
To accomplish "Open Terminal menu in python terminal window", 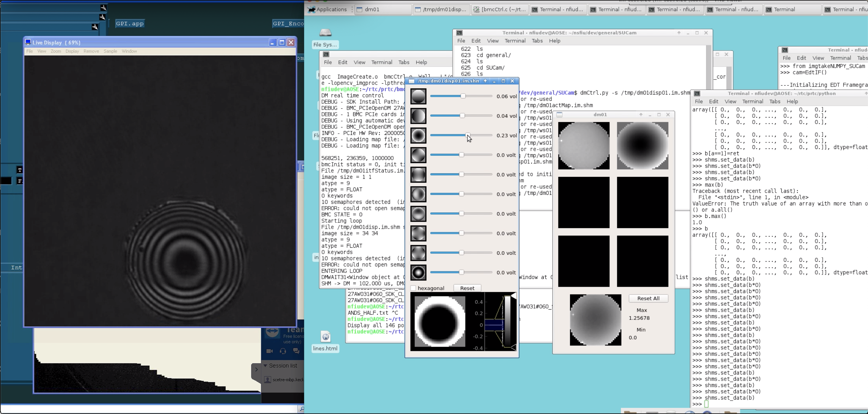I will 753,101.
